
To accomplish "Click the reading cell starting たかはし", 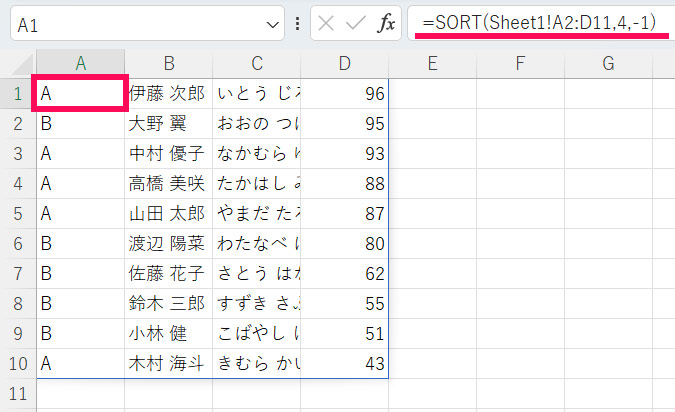I will click(x=257, y=184).
